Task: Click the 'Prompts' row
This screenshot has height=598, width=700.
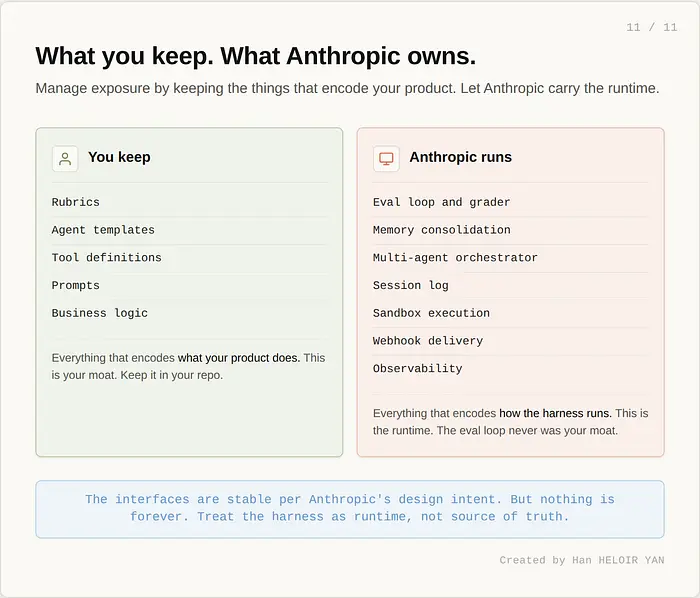Action: [190, 285]
